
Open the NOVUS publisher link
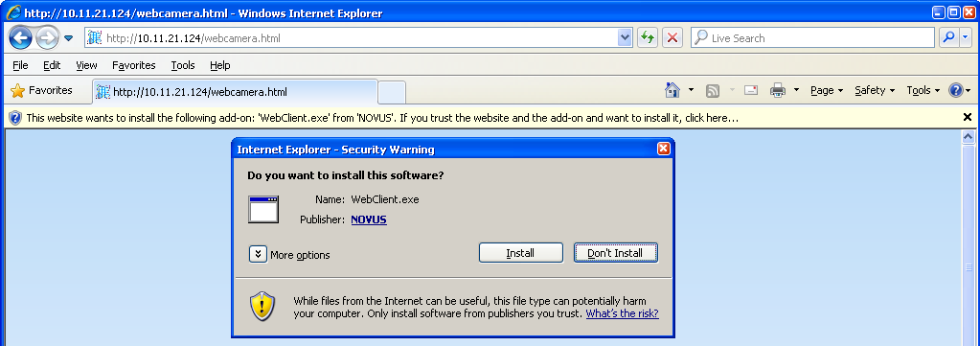tap(369, 219)
